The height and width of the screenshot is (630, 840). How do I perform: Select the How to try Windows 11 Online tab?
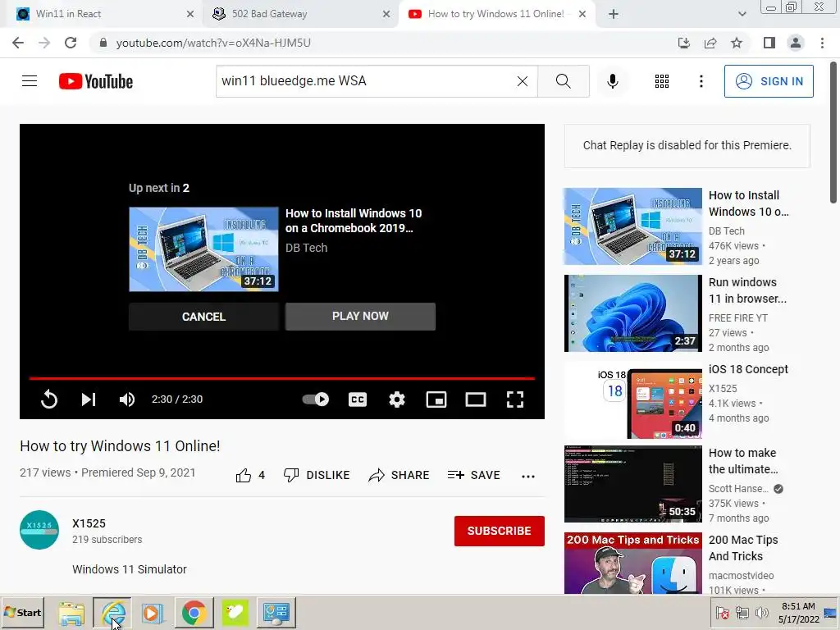pos(495,14)
